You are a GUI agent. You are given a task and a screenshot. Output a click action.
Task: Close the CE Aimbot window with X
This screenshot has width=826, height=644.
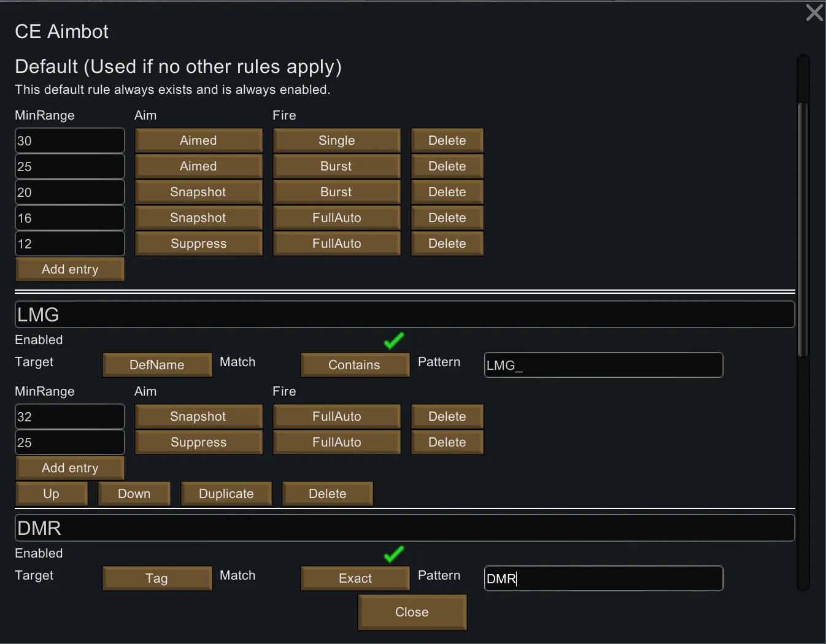[x=814, y=13]
